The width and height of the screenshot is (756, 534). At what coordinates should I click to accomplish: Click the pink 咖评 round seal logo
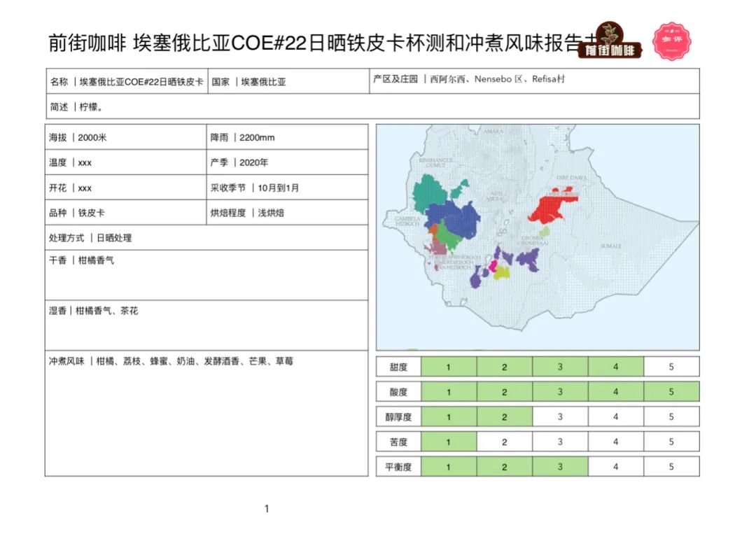point(671,41)
